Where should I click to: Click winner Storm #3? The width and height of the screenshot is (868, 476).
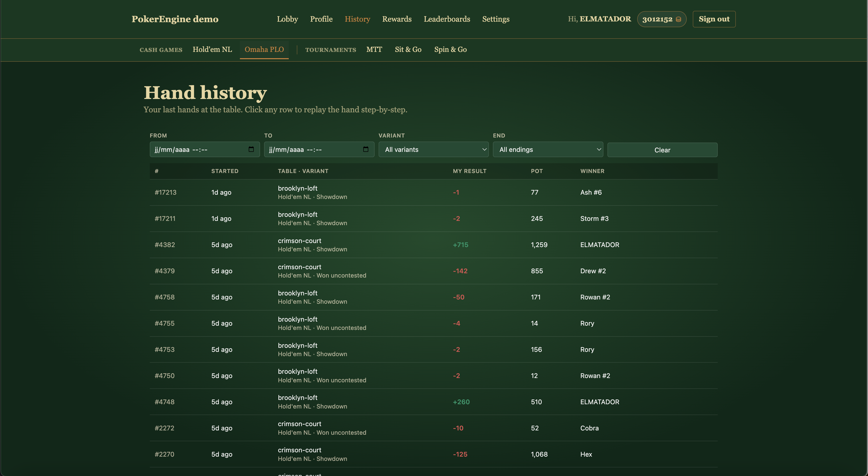pos(594,218)
